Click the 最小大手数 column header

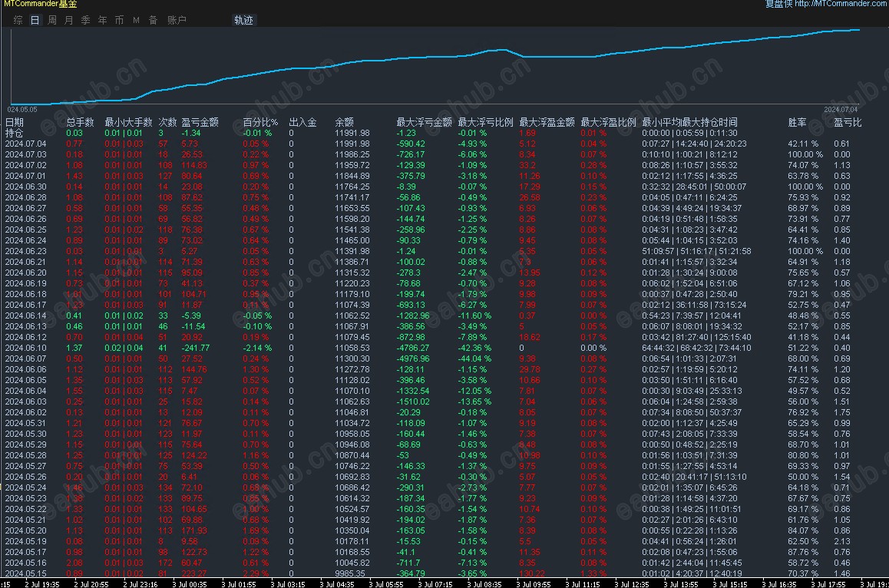tap(128, 123)
